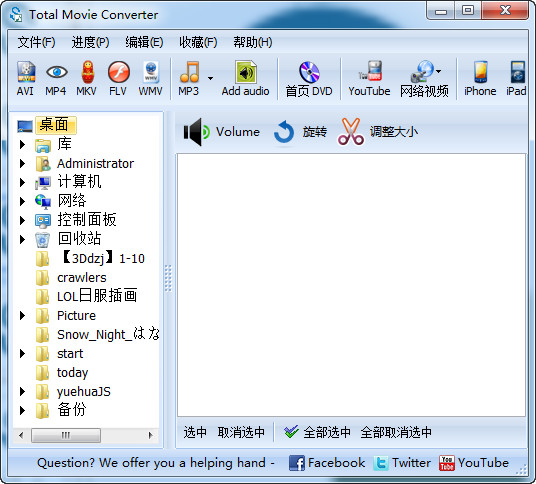
Task: Open the 进度(P) menu
Action: [90, 42]
